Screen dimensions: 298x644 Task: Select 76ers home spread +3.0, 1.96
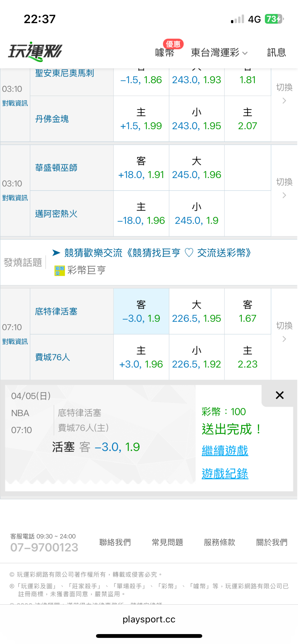pos(141,357)
